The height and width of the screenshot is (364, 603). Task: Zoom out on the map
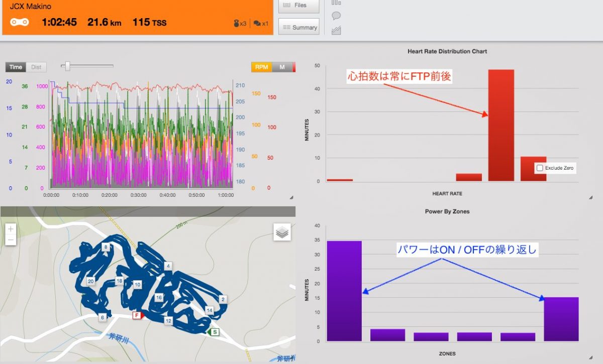(x=11, y=240)
